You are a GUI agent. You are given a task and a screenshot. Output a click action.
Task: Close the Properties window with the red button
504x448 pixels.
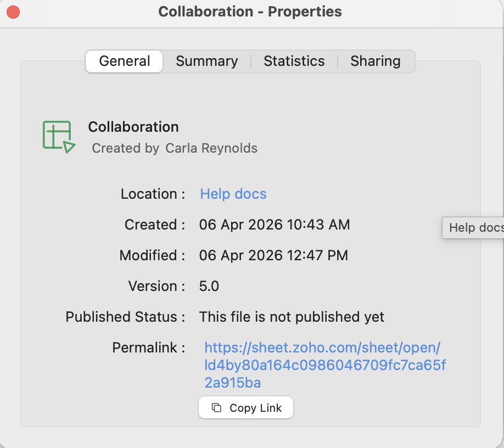(x=13, y=12)
